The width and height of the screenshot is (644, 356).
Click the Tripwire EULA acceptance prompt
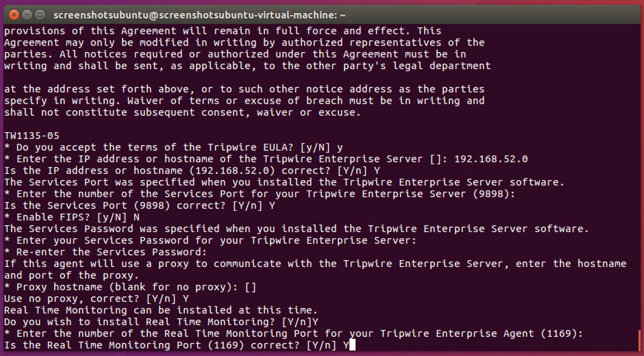click(x=173, y=147)
